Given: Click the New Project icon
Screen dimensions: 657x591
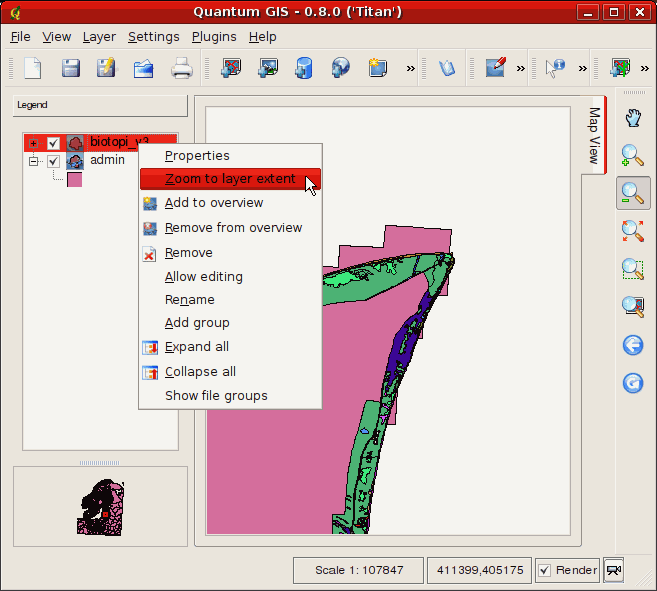Looking at the screenshot, I should click(x=32, y=68).
